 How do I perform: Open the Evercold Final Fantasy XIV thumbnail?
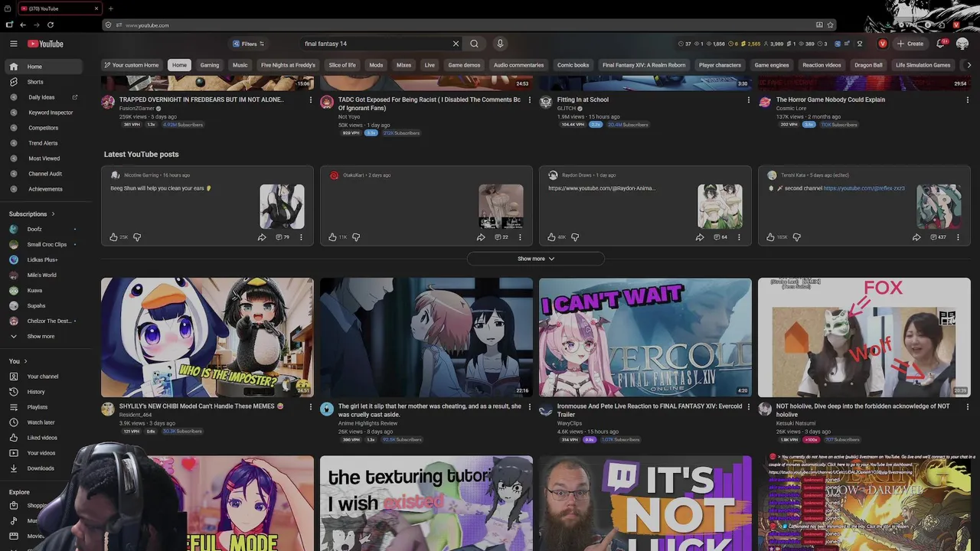(645, 337)
